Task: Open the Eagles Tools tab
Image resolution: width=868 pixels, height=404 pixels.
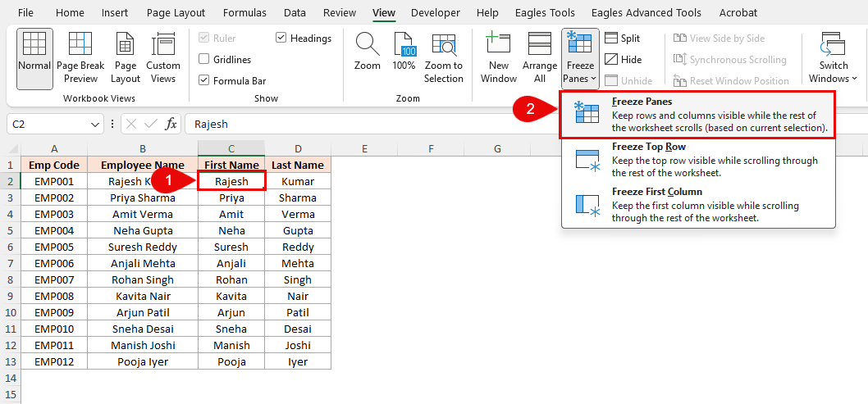Action: pos(545,13)
